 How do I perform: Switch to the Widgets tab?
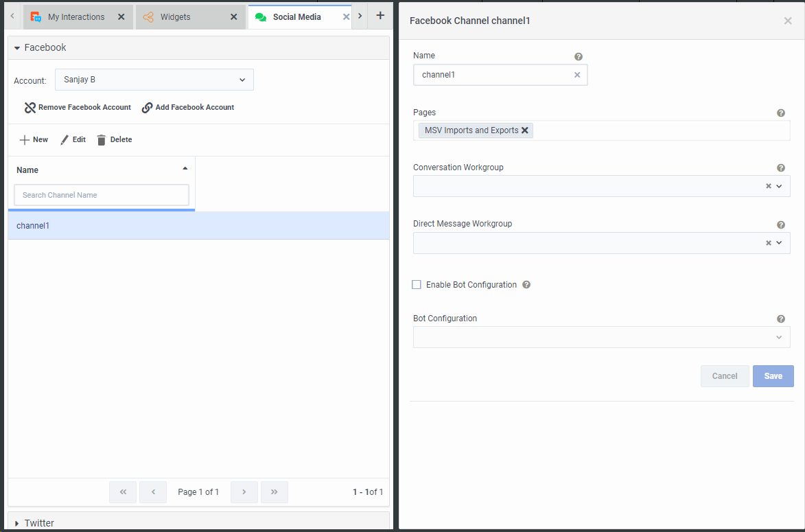[x=176, y=17]
